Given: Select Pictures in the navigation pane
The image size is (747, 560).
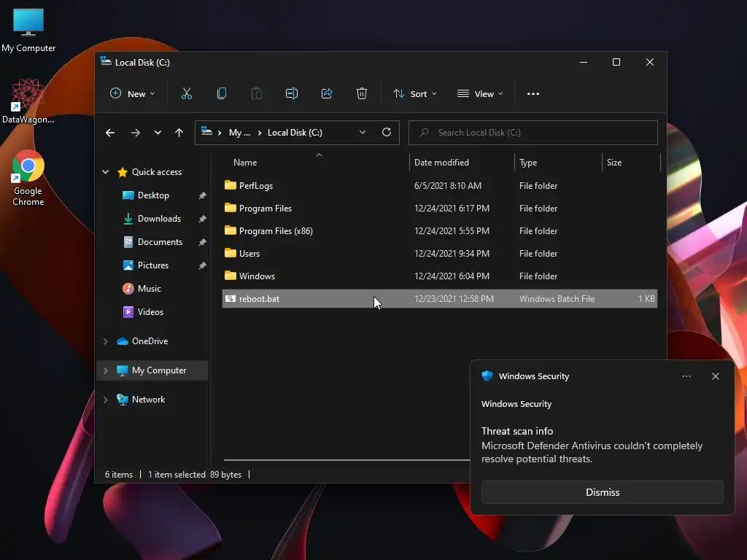Looking at the screenshot, I should coord(153,265).
